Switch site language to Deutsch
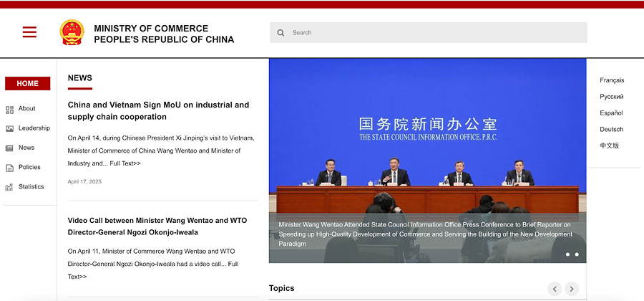Image resolution: width=644 pixels, height=301 pixels. (x=611, y=129)
